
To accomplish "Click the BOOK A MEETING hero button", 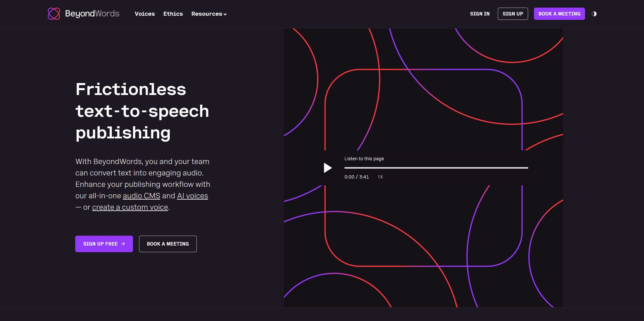I will 168,244.
